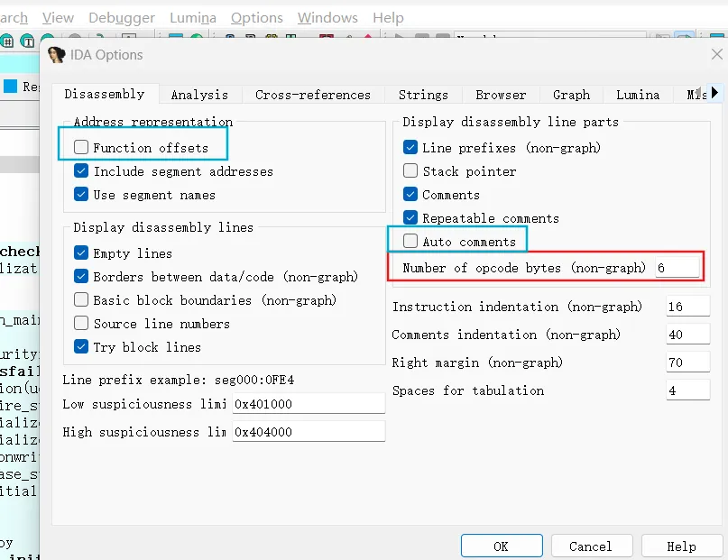Screen dimensions: 728x560
Task: Uncheck Try block lines
Action: [x=81, y=346]
